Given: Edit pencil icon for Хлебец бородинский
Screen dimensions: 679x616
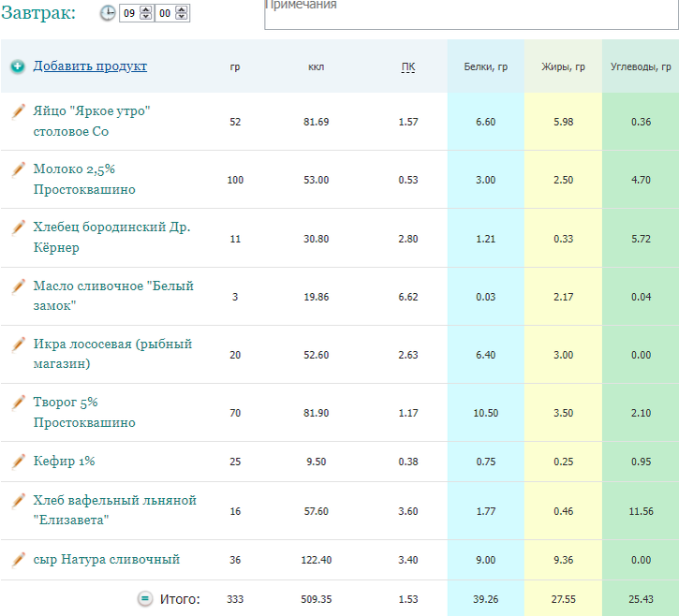Looking at the screenshot, I should coord(18,227).
